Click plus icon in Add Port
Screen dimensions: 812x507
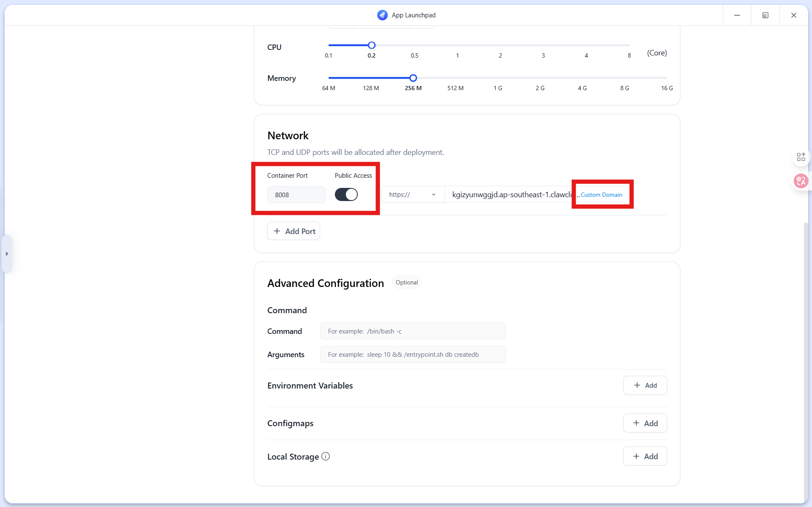(277, 231)
